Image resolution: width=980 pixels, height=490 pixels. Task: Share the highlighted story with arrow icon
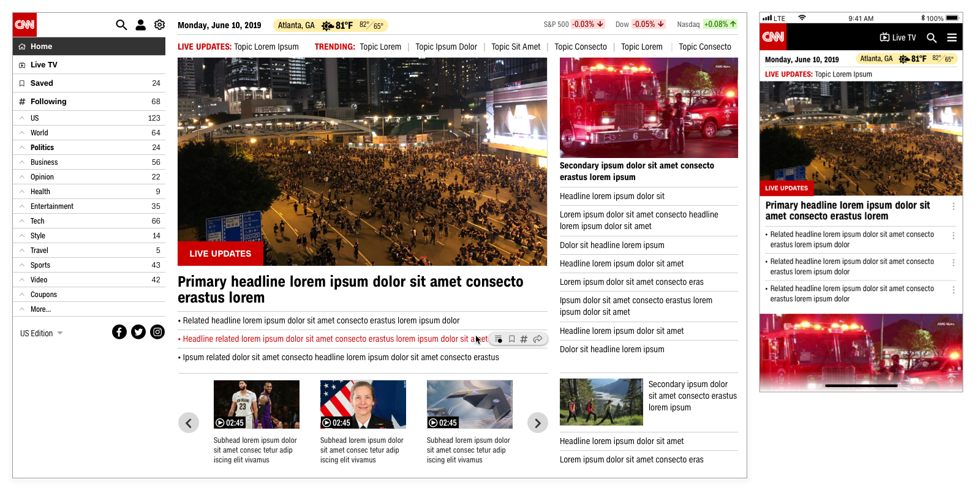click(538, 339)
